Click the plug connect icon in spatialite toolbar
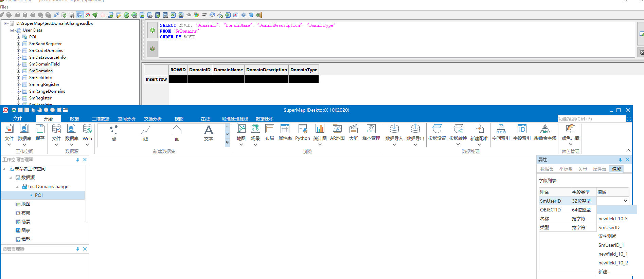This screenshot has height=279, width=644. coord(56,15)
